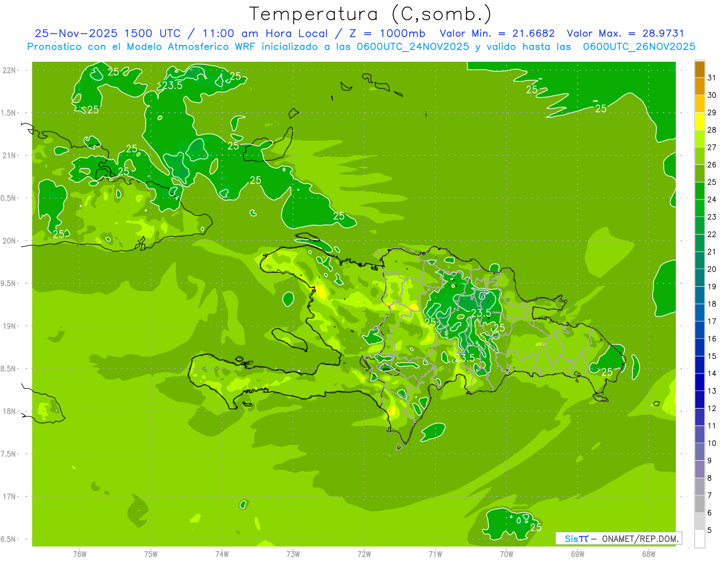
Task: Click the 'ONAMET/REP.DOM.' credit label
Action: pos(639,538)
